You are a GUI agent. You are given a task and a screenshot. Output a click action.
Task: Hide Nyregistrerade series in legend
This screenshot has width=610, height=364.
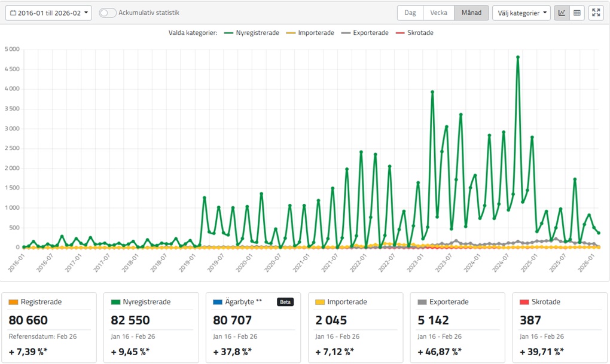coord(251,33)
